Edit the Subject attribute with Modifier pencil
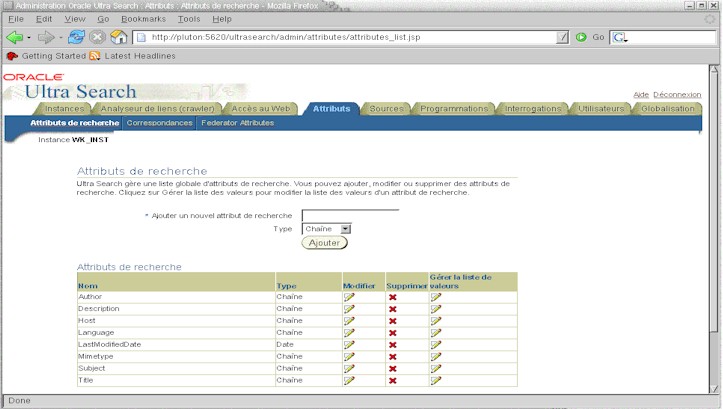 tap(349, 369)
